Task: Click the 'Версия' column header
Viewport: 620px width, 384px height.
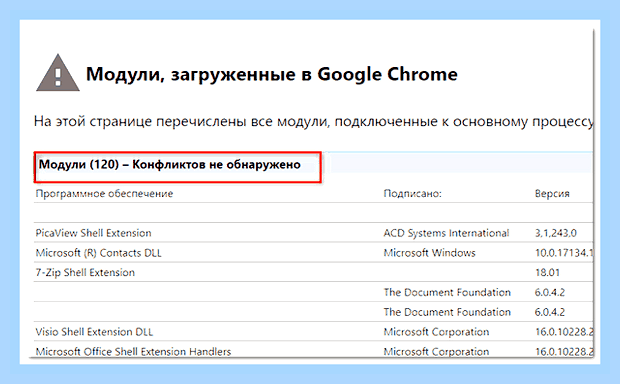Action: point(552,193)
